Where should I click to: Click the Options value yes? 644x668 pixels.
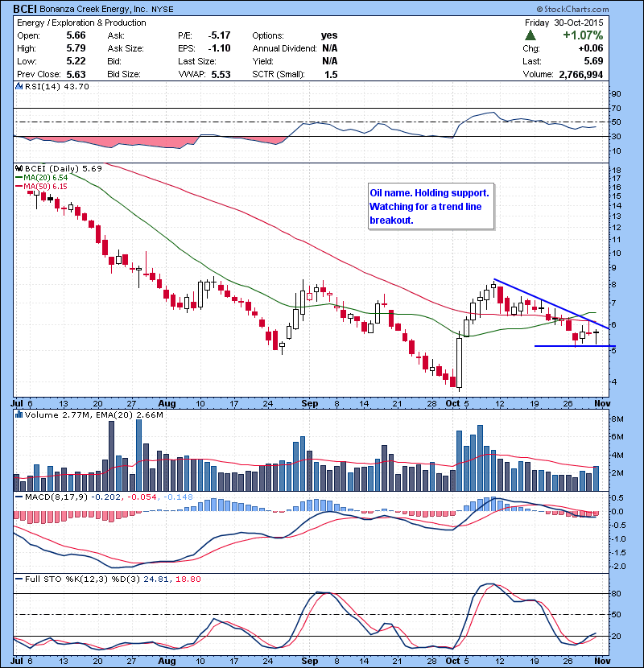coord(329,35)
